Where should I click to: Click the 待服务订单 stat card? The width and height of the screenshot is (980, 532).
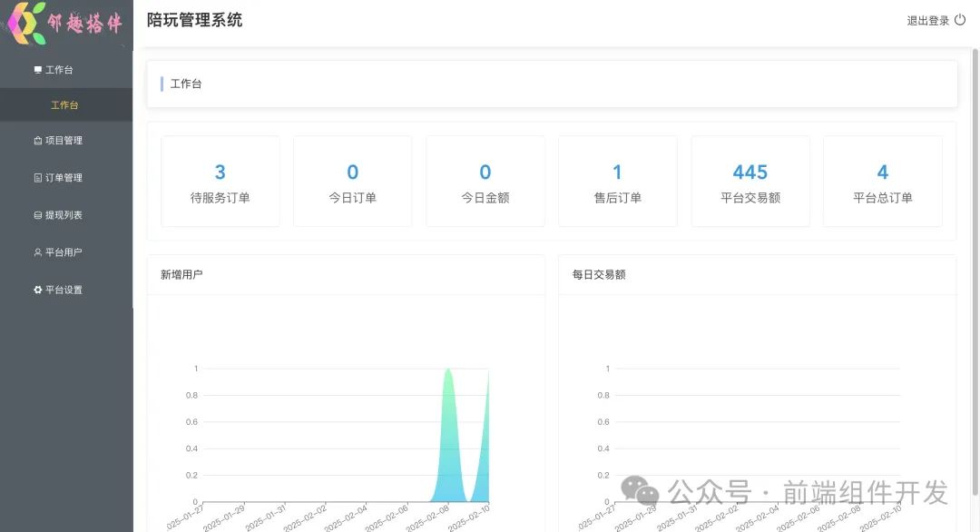(220, 182)
